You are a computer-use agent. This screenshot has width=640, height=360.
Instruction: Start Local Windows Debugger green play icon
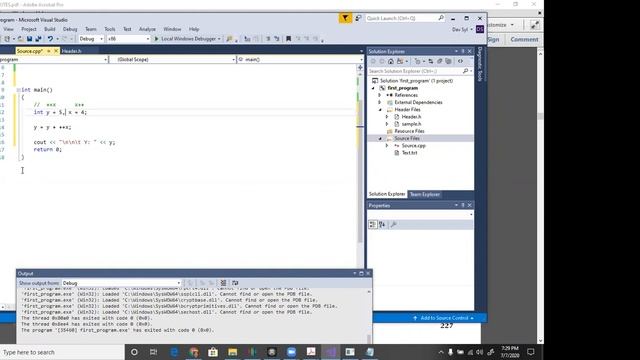point(156,39)
